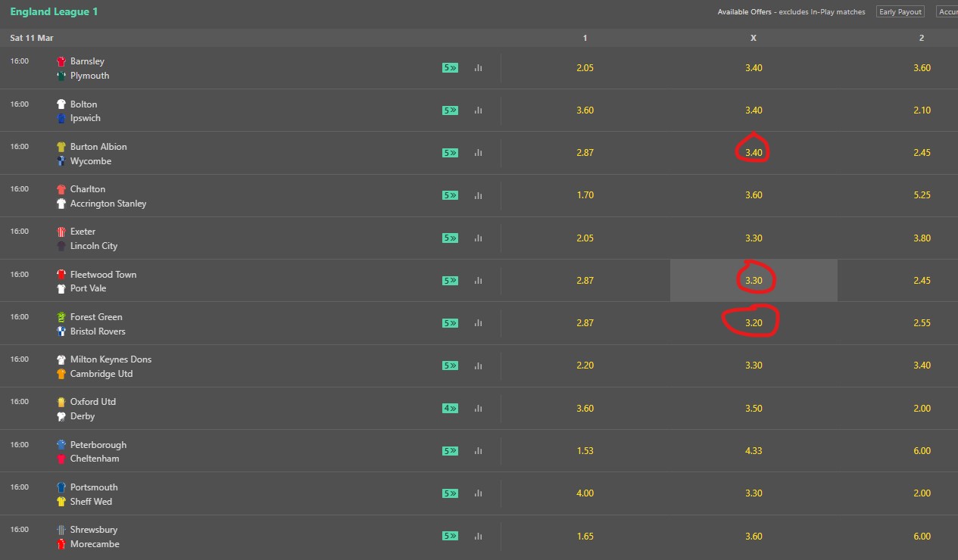Open stats icon for Portsmouth v Sheff Wed
The height and width of the screenshot is (560, 958).
[478, 493]
